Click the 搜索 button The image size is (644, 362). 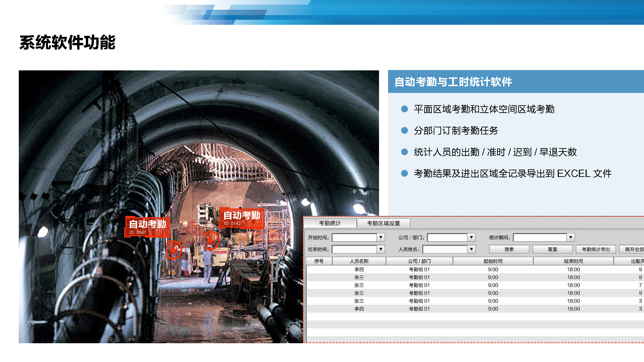[509, 249]
